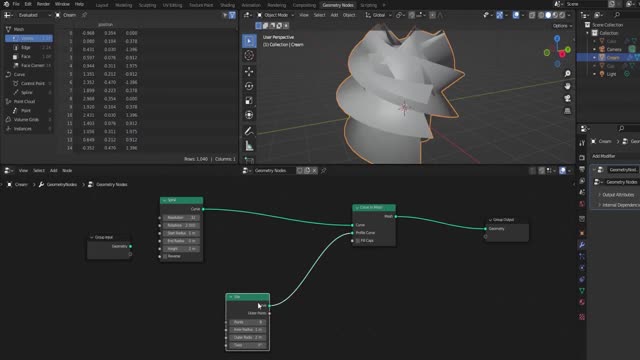Expand the Output Attributes panel
This screenshot has width=640, height=360.
[x=599, y=195]
